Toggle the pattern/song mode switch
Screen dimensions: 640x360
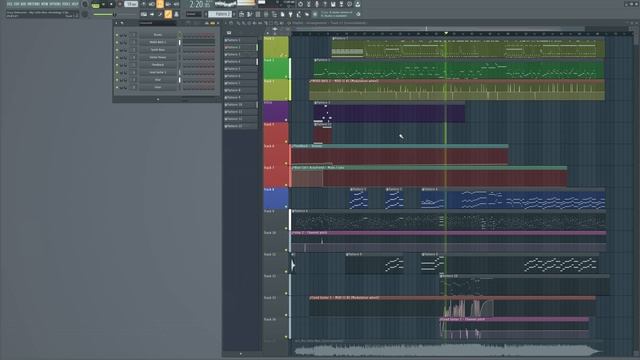[96, 4]
